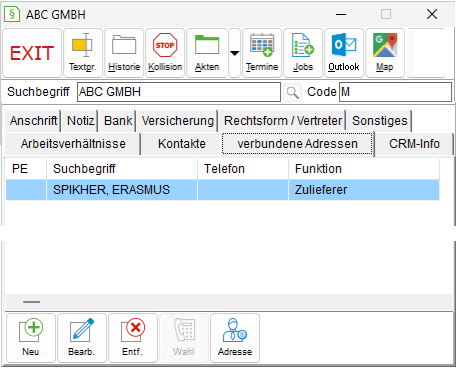Open the linked Adresse record
Viewport: 457px width, 369px height.
[x=235, y=338]
